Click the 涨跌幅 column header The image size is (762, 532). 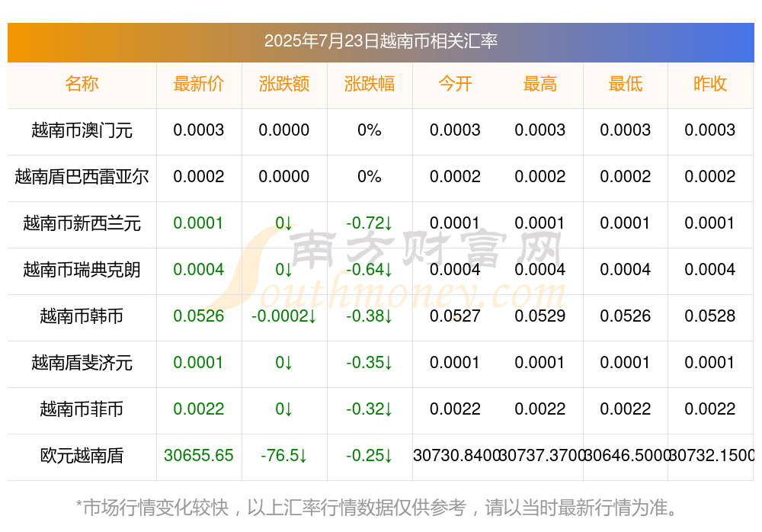(x=370, y=84)
